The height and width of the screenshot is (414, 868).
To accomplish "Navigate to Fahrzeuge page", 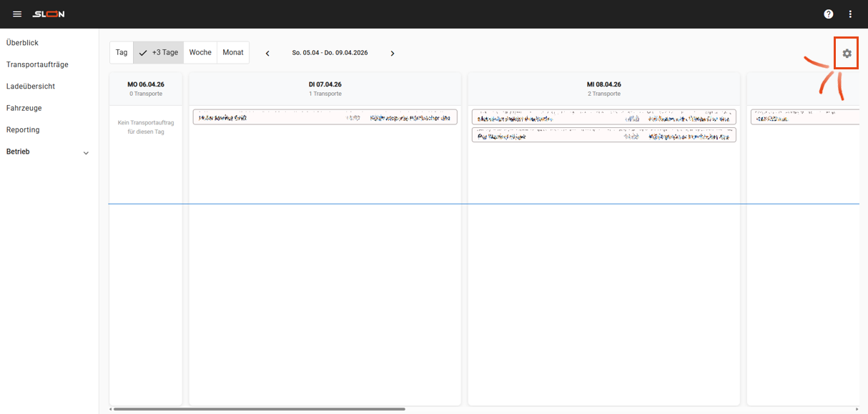I will coord(24,108).
